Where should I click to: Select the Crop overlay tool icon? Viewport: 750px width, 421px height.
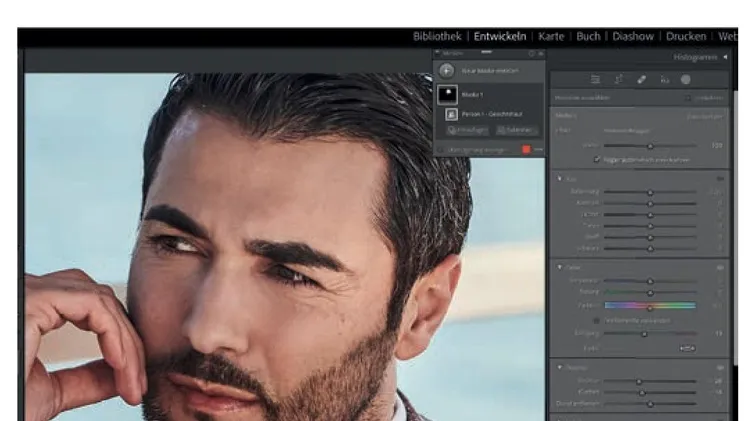coord(619,79)
